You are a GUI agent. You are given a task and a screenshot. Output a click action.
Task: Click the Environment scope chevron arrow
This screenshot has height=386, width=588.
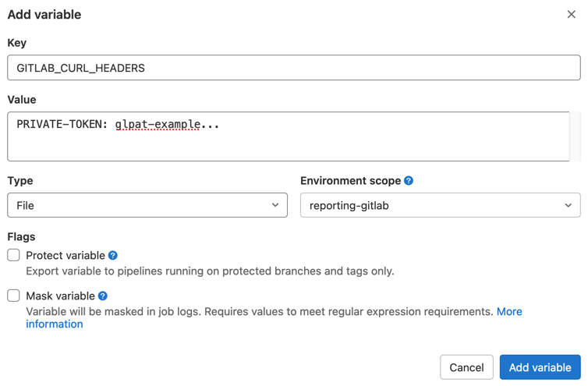pos(568,205)
